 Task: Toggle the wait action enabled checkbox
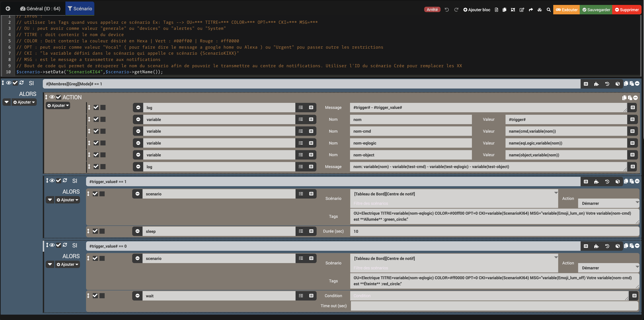click(x=95, y=296)
